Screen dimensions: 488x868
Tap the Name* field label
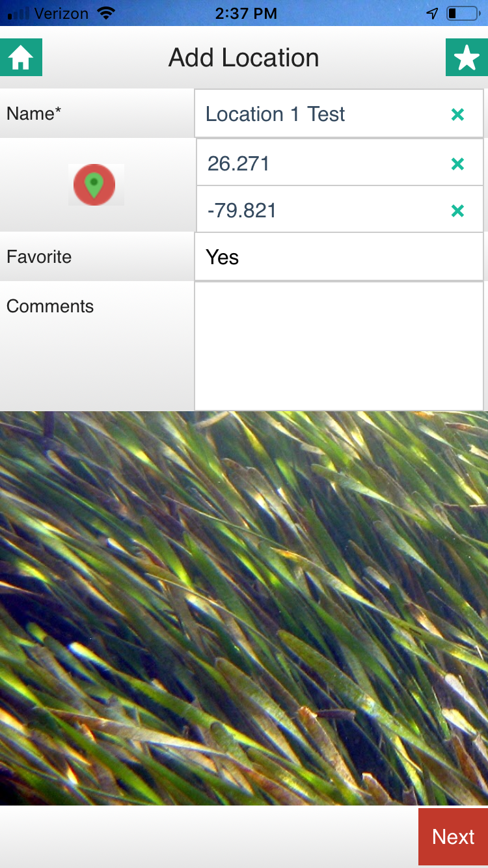[34, 114]
